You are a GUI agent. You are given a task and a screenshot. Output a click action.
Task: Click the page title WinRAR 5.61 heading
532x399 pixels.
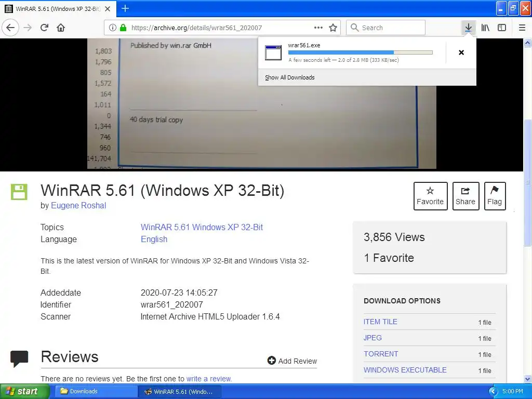162,190
